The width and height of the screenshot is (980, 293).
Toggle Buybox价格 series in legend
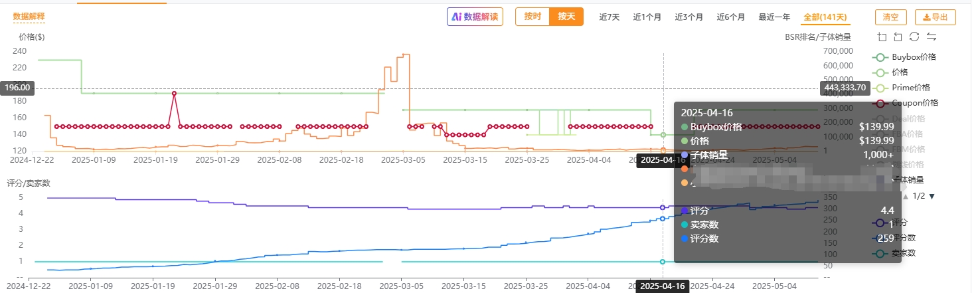(x=904, y=57)
